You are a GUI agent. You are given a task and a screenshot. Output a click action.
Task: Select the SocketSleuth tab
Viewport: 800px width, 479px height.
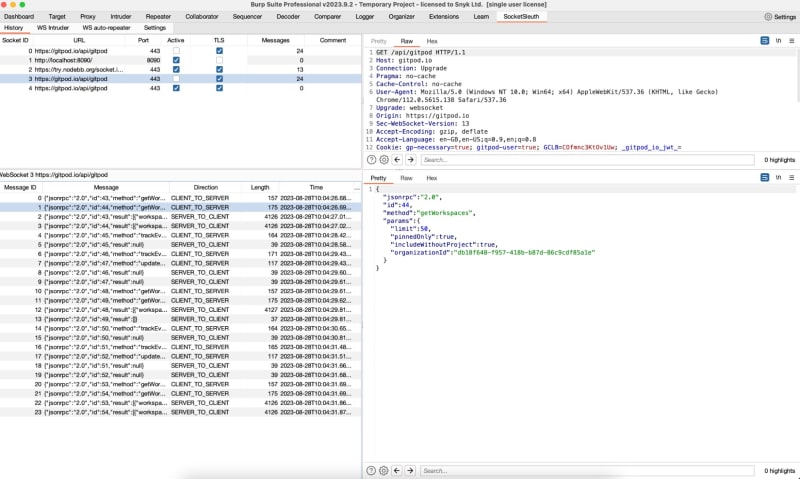tap(521, 16)
